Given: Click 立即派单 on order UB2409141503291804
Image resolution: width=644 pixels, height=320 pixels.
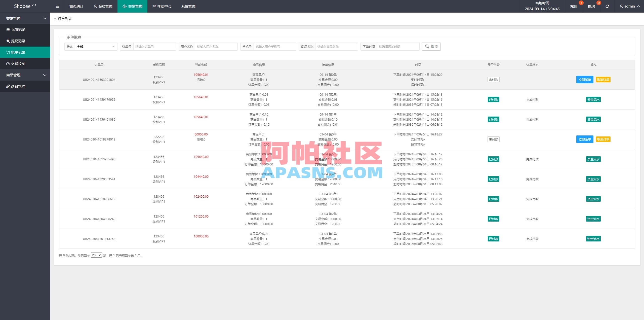Looking at the screenshot, I should click(x=585, y=79).
